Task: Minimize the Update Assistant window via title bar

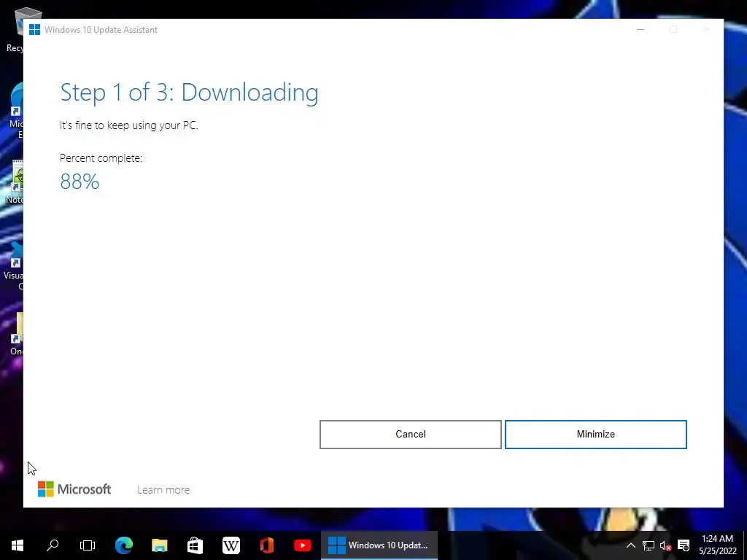Action: (640, 29)
